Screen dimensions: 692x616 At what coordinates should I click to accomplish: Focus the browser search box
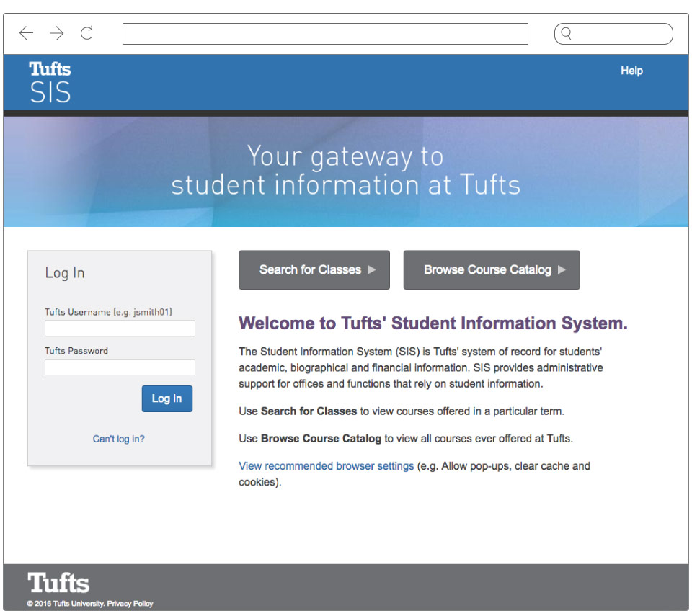point(613,34)
